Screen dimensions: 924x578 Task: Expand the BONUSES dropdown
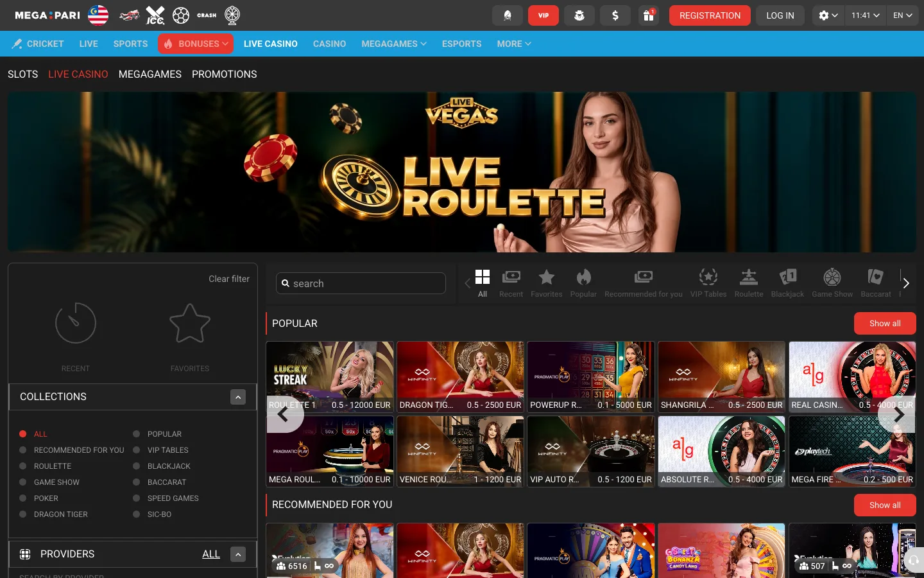coord(196,44)
